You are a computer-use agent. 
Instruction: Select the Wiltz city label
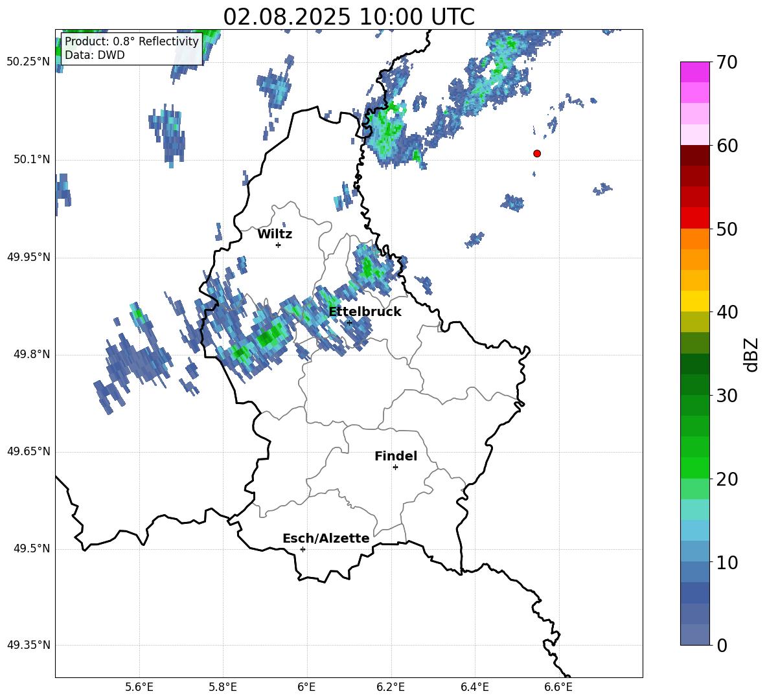(275, 234)
